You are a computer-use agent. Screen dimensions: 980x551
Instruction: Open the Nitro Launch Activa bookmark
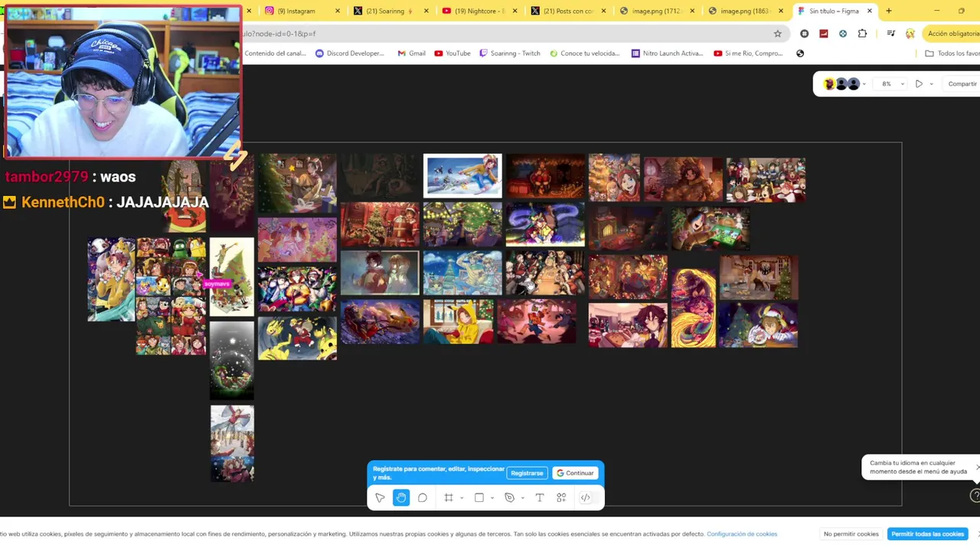tap(667, 54)
